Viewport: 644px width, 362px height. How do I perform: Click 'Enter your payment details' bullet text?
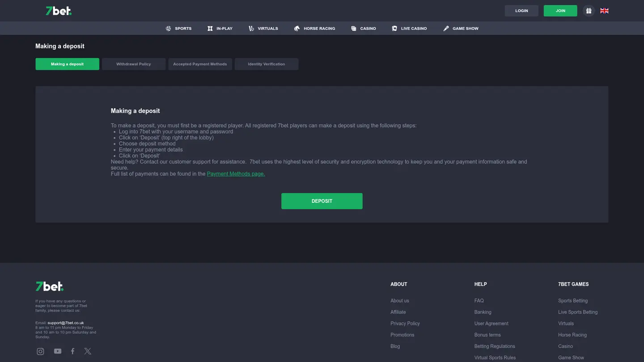151,150
